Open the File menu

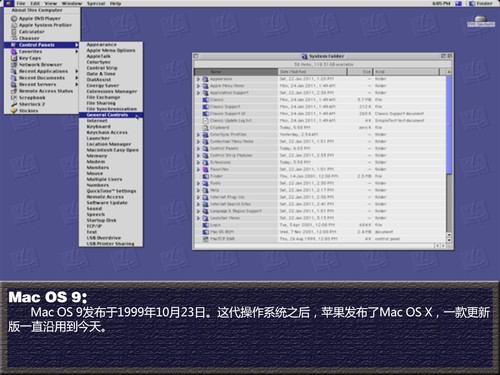(21, 3)
